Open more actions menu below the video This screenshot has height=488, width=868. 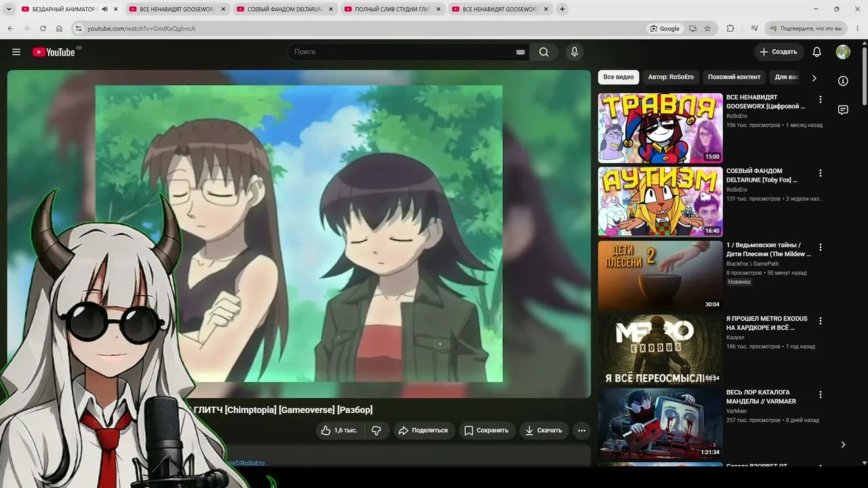pyautogui.click(x=581, y=430)
